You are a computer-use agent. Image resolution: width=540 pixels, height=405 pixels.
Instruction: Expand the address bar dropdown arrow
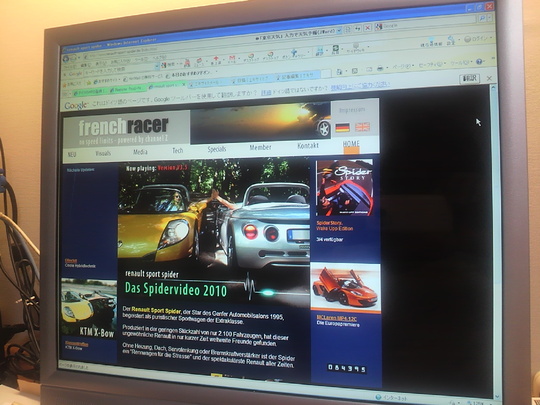point(340,31)
